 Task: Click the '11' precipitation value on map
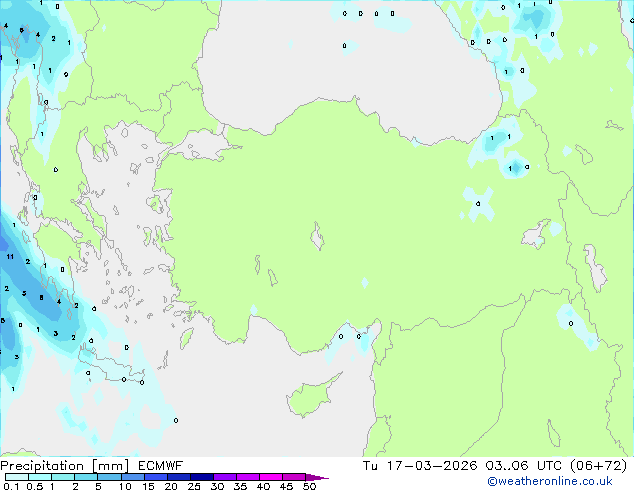(10, 256)
